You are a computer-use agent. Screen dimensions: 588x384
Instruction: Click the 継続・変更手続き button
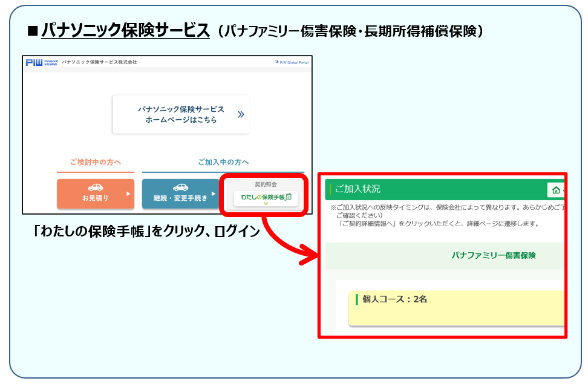(181, 193)
